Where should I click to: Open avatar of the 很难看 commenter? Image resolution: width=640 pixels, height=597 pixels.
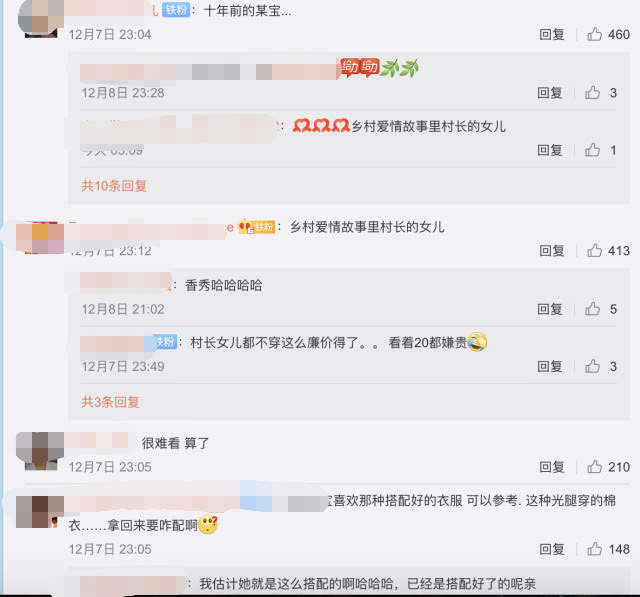click(40, 451)
